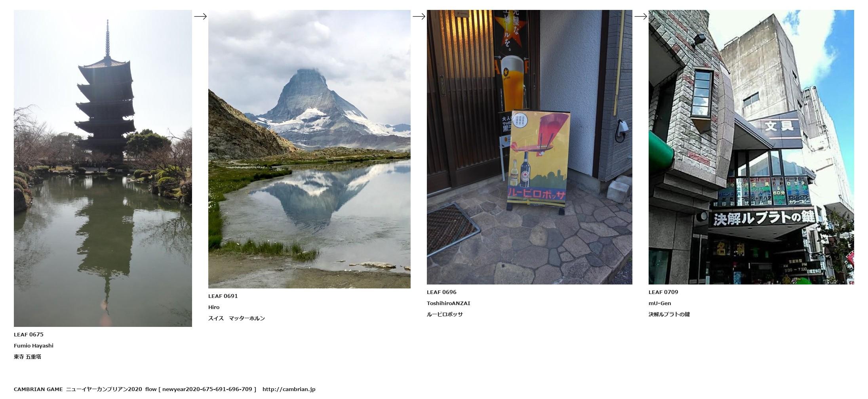Click the LEAF 0709 label
The image size is (868, 399).
tap(663, 292)
